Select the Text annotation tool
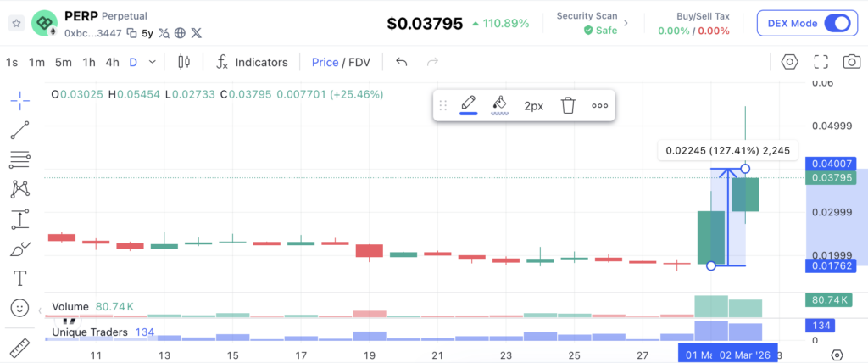The image size is (868, 363). pos(20,277)
